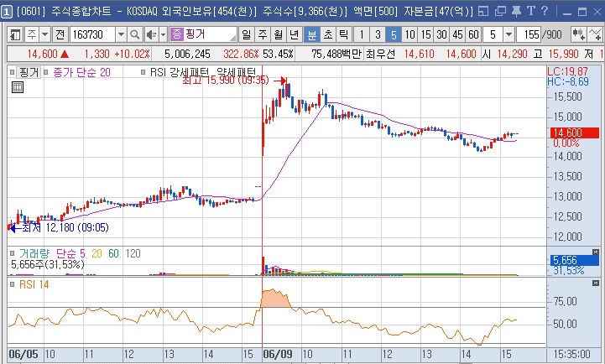Click the green 60 volume average label
Screen dimensions: 605x364
(113, 253)
